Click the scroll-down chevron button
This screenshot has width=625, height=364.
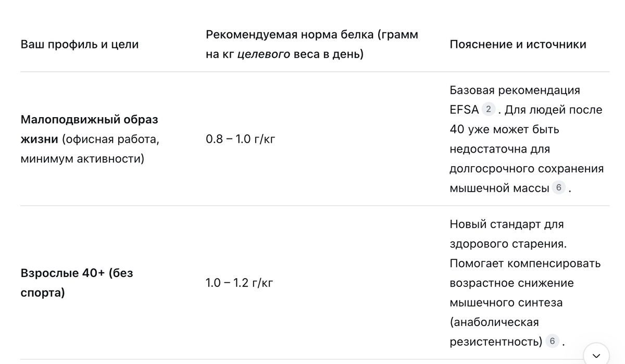tap(596, 355)
